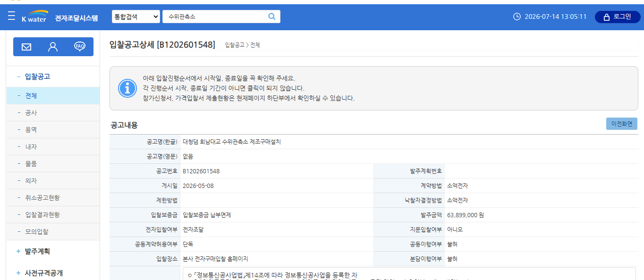The height and width of the screenshot is (280, 644).
Task: Expand the 사전규격공개 menu section
Action: click(x=40, y=273)
